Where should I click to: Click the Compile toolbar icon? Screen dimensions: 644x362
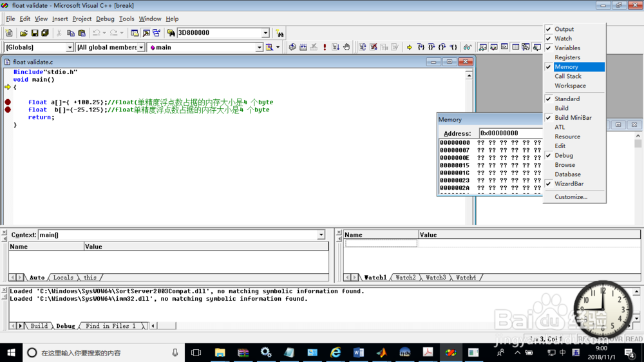coord(292,47)
